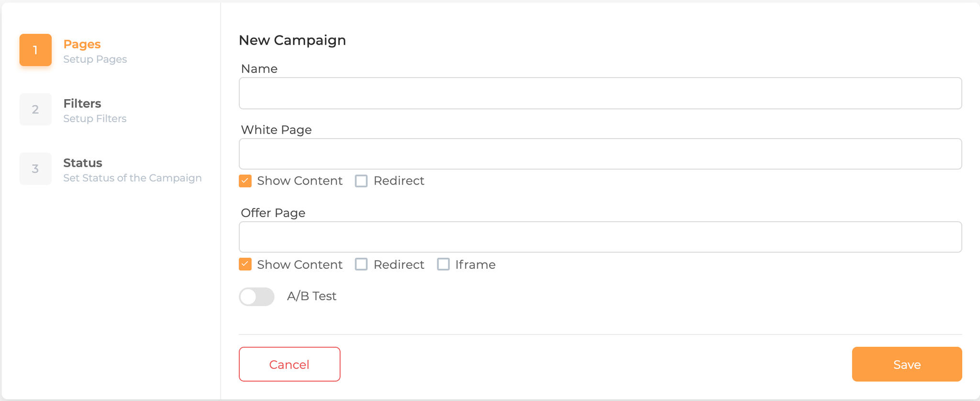
Task: Click the Setup Pages label
Action: (95, 59)
